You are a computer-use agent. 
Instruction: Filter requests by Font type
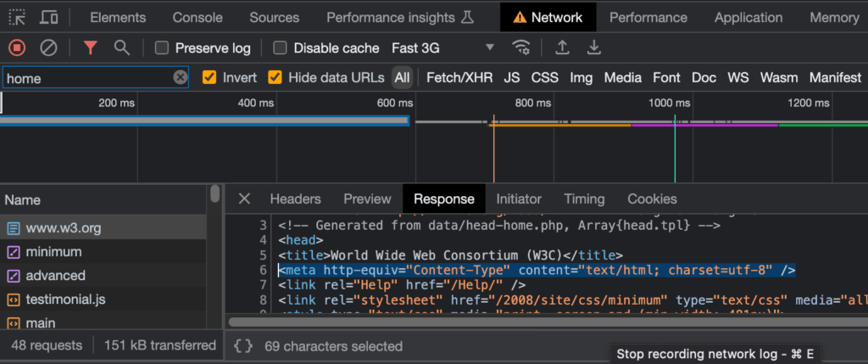click(x=666, y=77)
